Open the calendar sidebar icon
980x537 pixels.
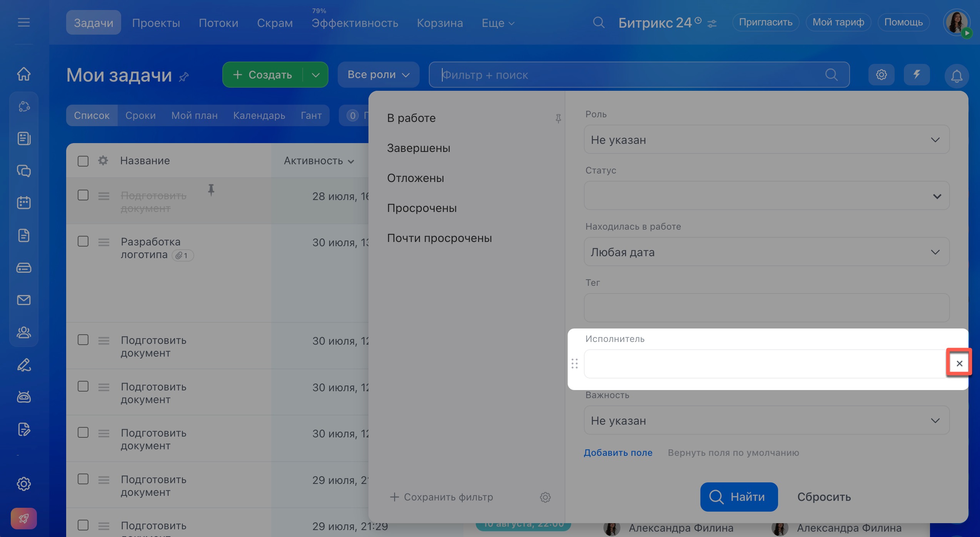[x=24, y=203]
